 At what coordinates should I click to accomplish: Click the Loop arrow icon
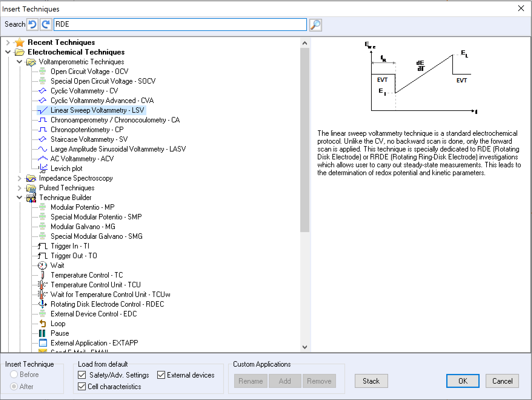(x=43, y=324)
